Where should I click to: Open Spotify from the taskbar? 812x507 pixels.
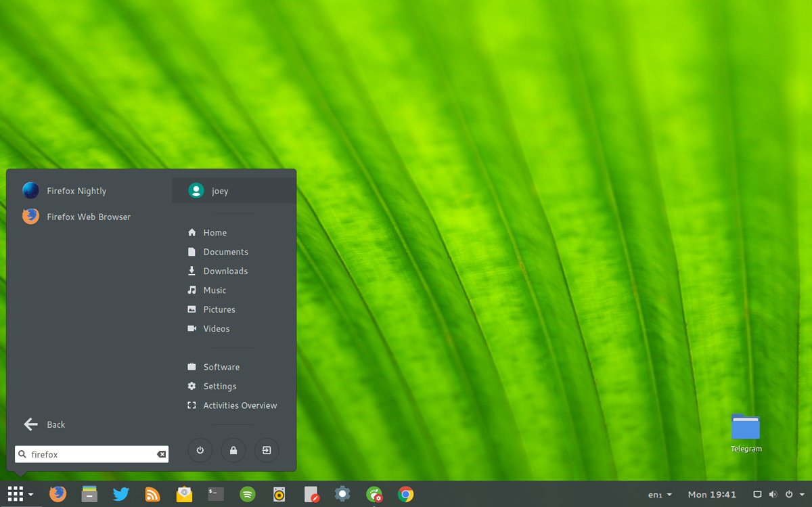248,494
